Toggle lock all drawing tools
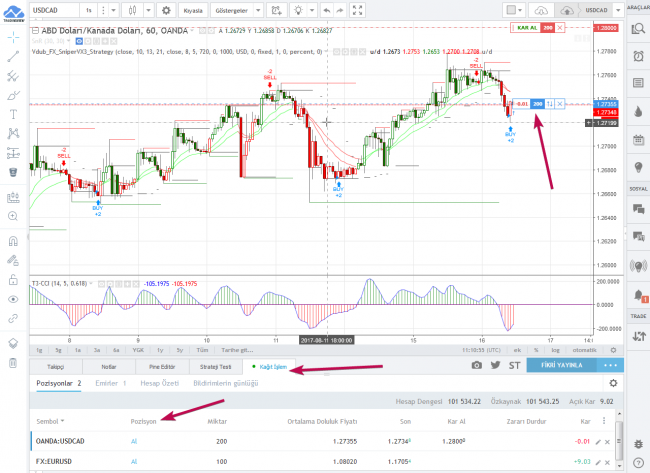This screenshot has width=650, height=473. pos(13,280)
